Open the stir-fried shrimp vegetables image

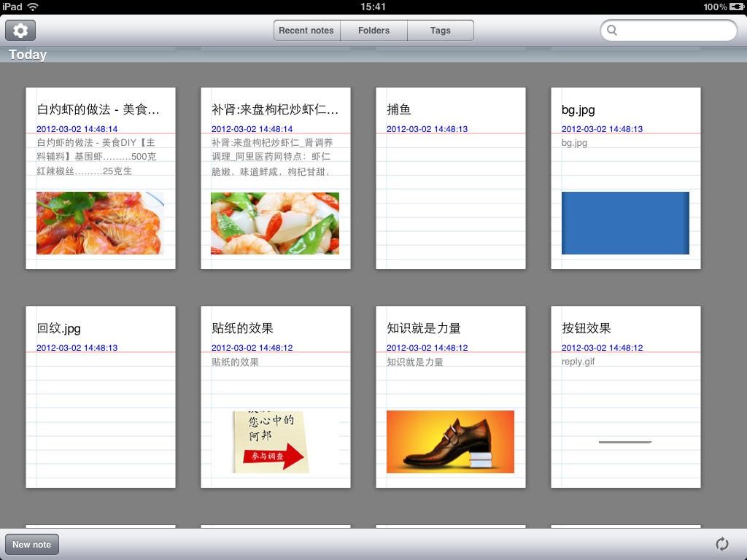pyautogui.click(x=275, y=223)
